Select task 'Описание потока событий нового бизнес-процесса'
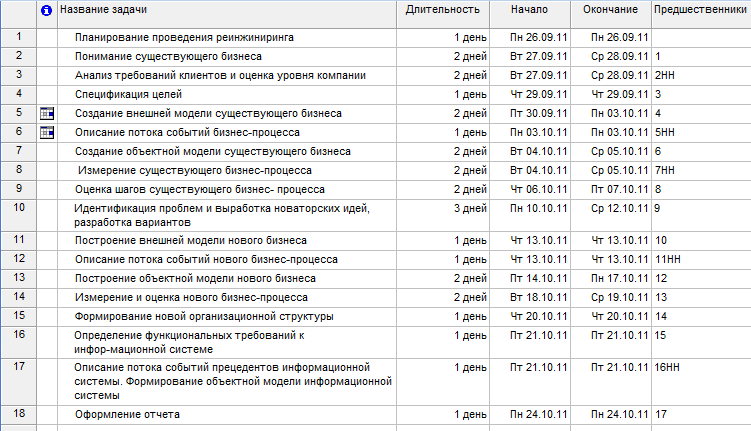The width and height of the screenshot is (751, 431). pos(206,260)
